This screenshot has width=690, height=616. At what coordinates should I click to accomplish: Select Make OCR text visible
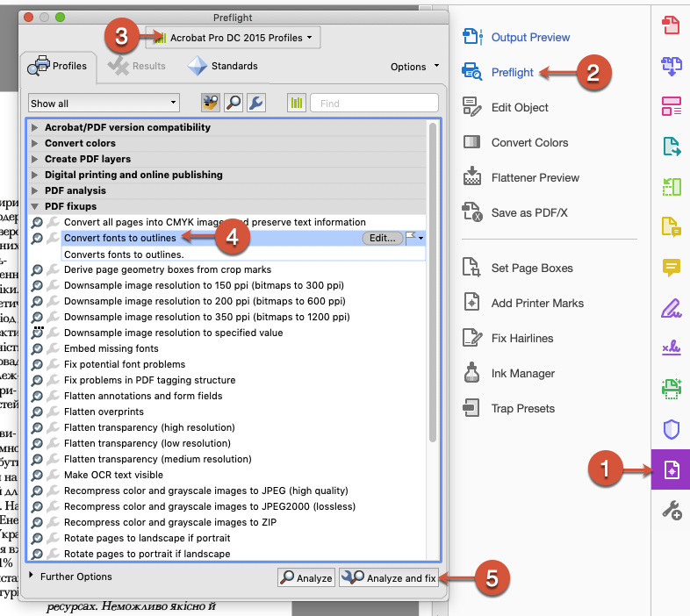tap(113, 476)
